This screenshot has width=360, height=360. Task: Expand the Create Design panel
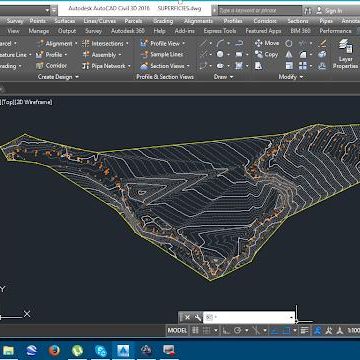58,77
